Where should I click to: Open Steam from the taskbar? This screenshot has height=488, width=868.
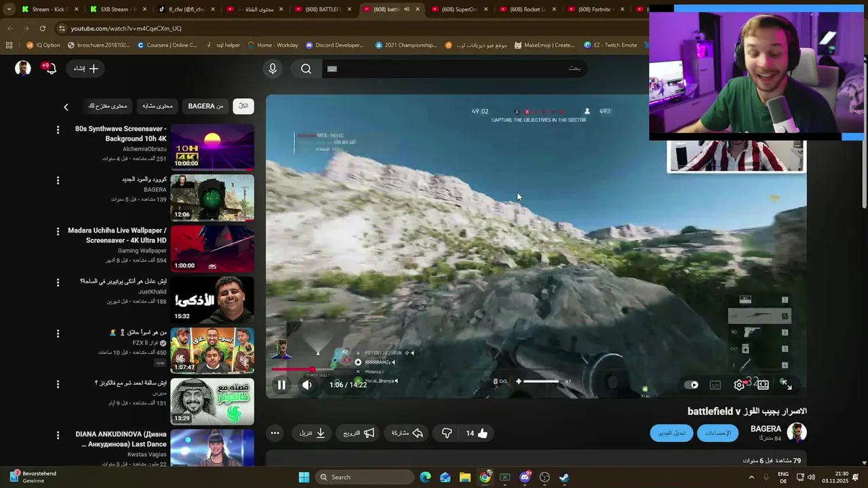[564, 477]
